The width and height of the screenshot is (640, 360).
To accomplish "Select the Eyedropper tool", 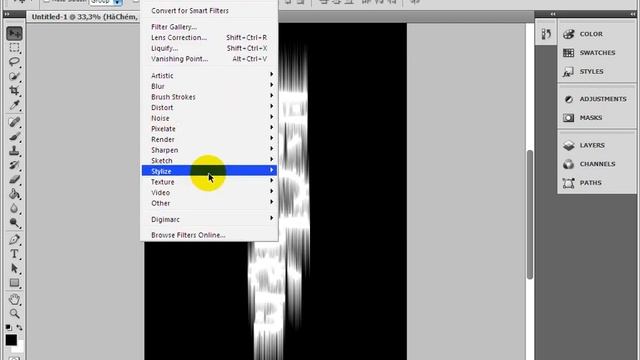I will tap(14, 105).
